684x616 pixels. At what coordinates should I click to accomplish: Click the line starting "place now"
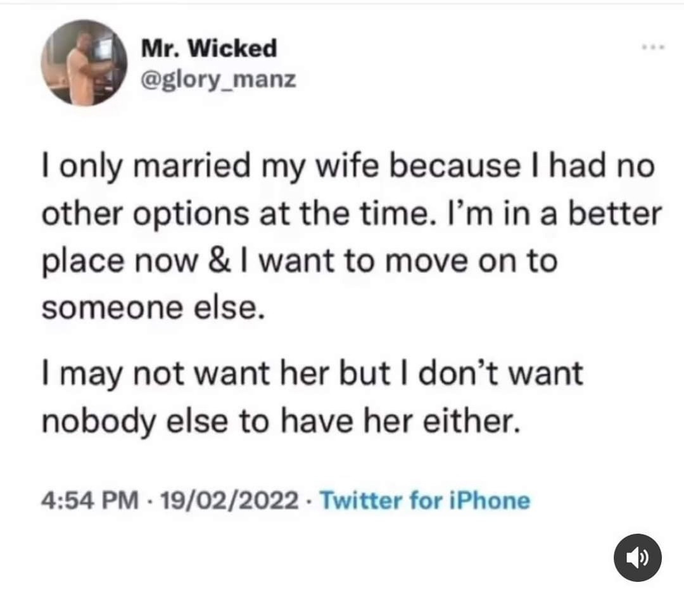(x=300, y=261)
